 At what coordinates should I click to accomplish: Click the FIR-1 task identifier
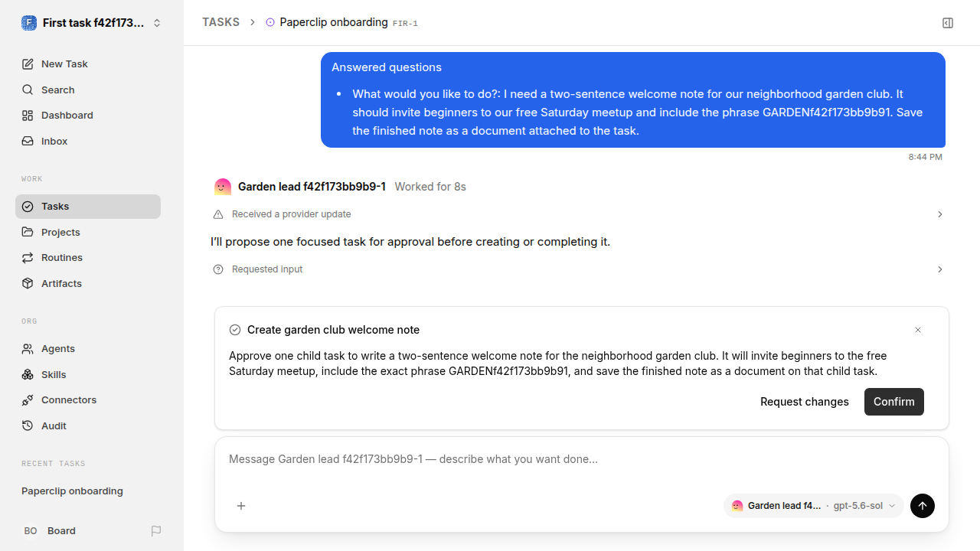click(405, 24)
